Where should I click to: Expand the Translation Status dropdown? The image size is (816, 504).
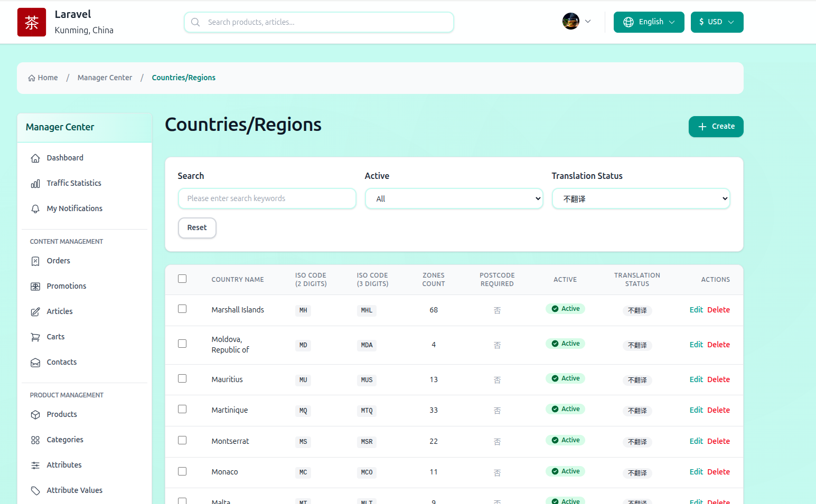point(641,199)
